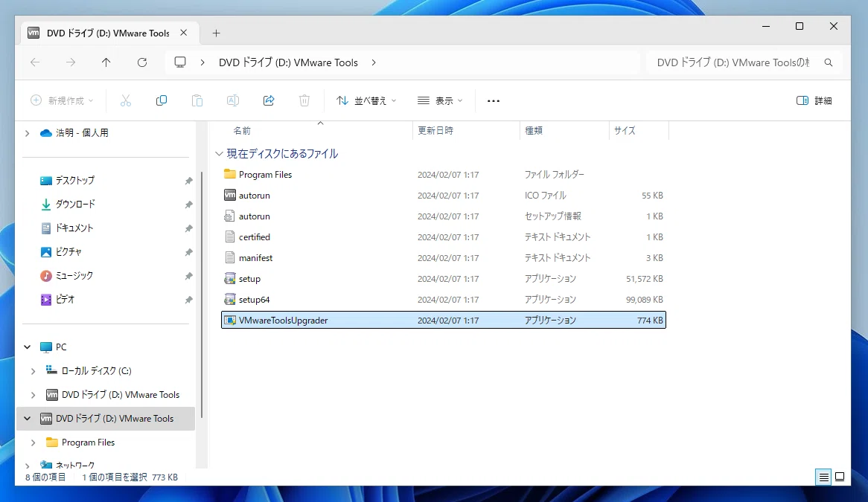Click the Copy icon in toolbar
This screenshot has height=502, width=868.
tap(161, 100)
